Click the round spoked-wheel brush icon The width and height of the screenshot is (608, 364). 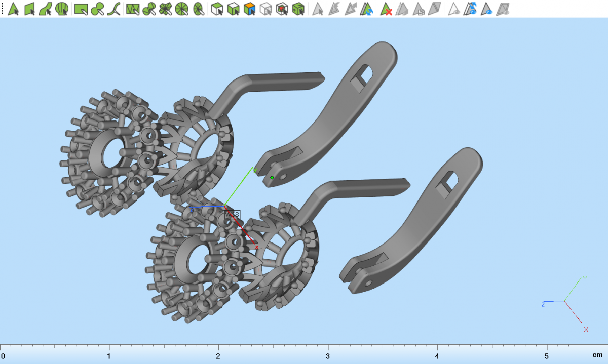pyautogui.click(x=182, y=9)
